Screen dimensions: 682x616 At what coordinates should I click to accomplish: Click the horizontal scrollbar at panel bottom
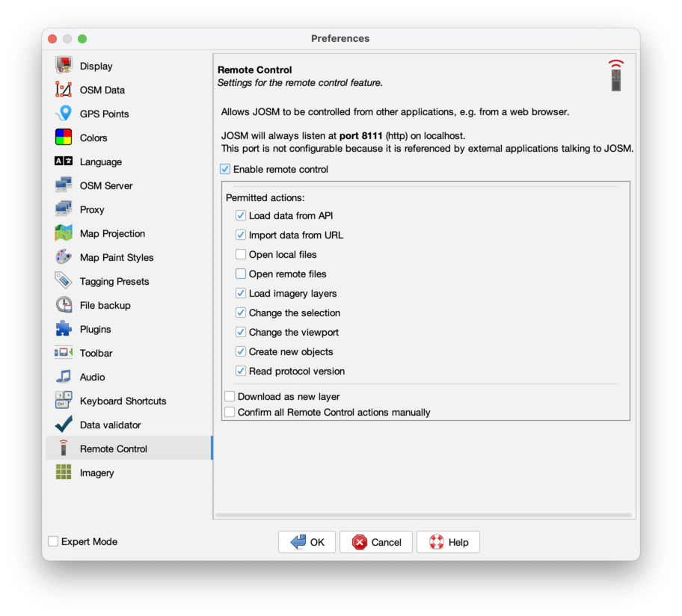tap(424, 515)
